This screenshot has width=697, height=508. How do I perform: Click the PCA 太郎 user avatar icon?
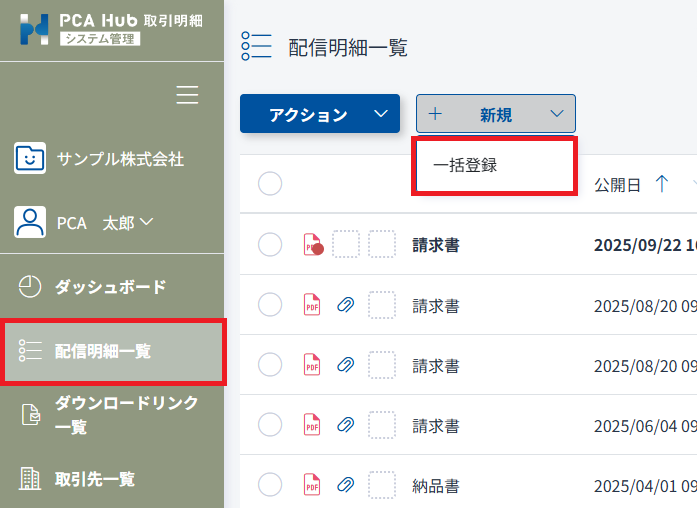[x=30, y=222]
